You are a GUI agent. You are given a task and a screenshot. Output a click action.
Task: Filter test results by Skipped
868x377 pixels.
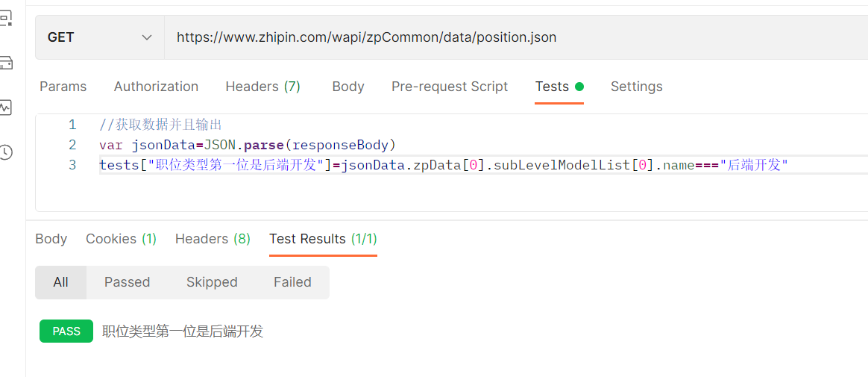point(212,282)
